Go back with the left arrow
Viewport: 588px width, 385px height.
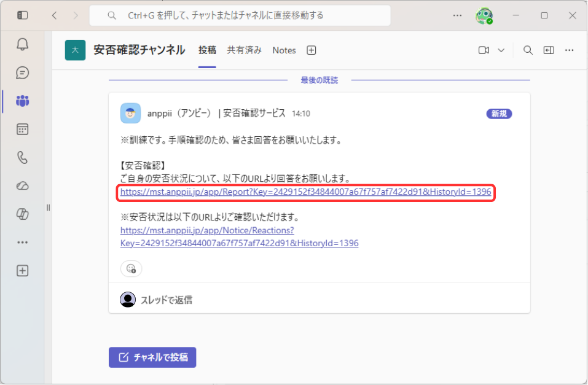[54, 15]
